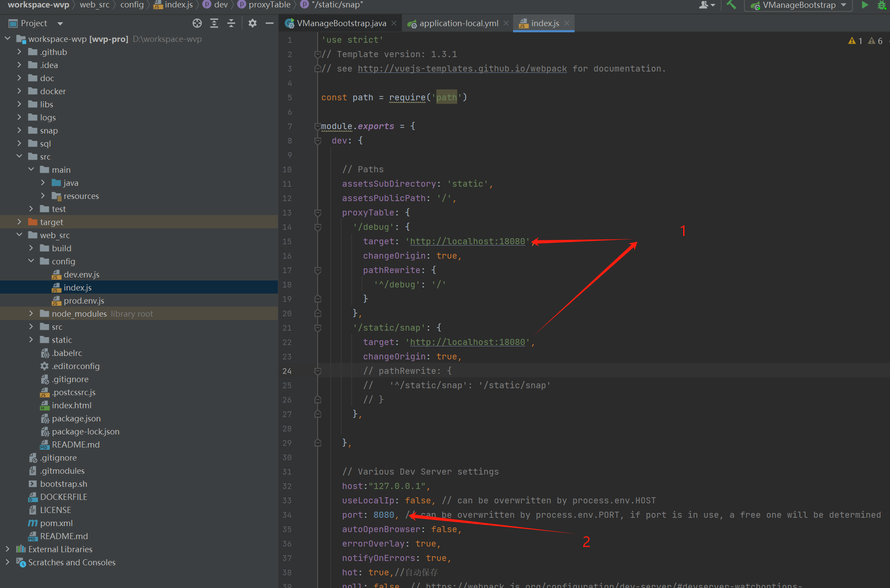Expand External Libraries node
Screen dimensions: 890x588
[x=7, y=549]
